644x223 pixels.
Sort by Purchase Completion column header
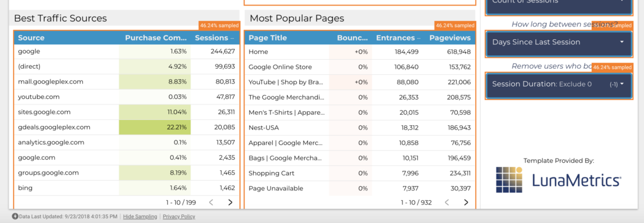tap(155, 38)
